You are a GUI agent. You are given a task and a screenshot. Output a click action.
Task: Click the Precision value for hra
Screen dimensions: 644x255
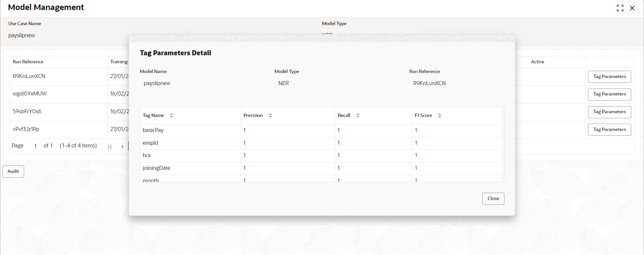tap(245, 155)
